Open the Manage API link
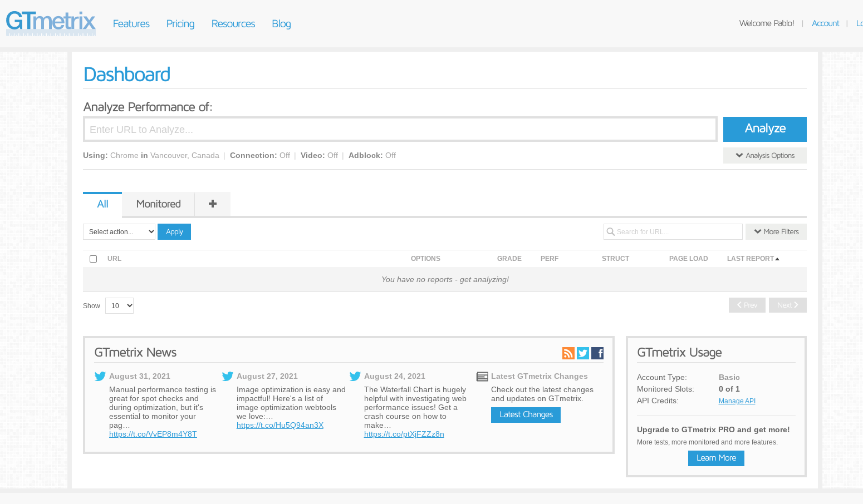Image resolution: width=863 pixels, height=504 pixels. (737, 401)
